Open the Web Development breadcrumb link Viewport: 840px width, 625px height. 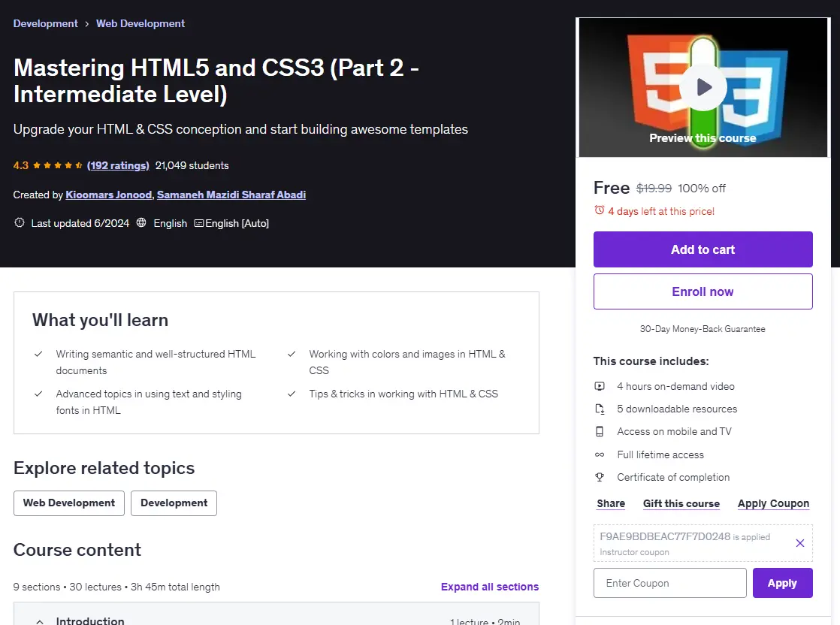(141, 23)
